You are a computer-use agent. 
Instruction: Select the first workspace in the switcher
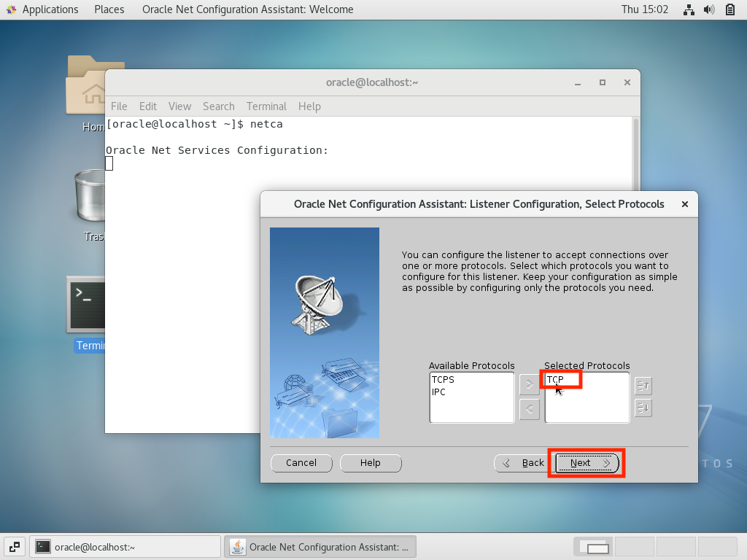tap(592, 547)
